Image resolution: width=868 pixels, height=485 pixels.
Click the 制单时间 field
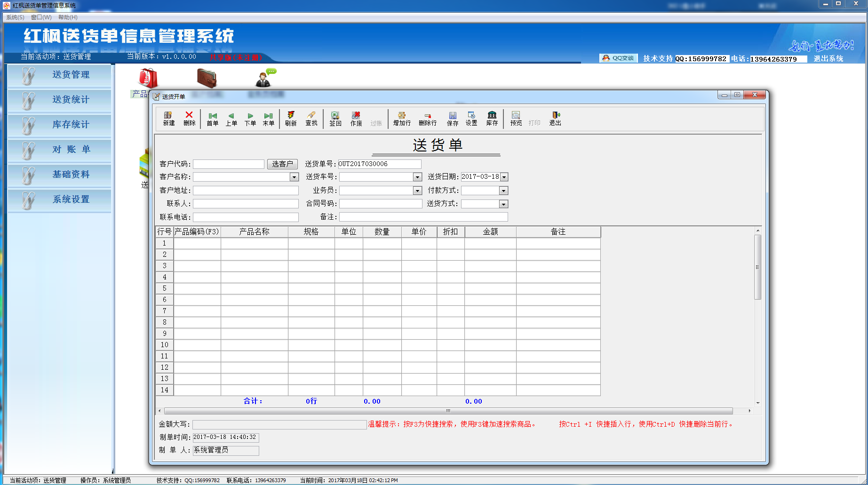click(226, 437)
